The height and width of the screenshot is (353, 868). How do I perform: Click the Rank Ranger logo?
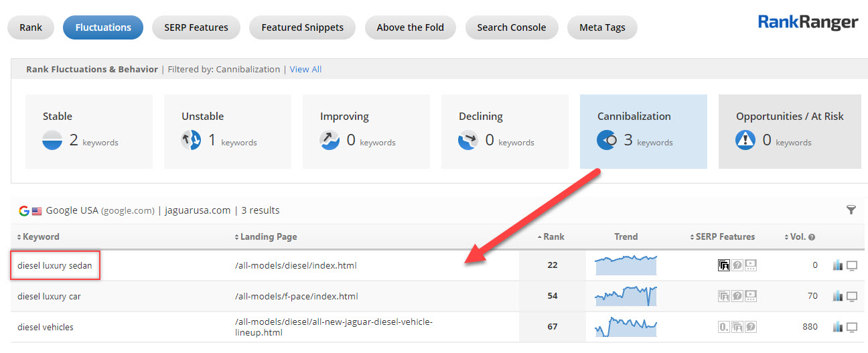[x=808, y=22]
